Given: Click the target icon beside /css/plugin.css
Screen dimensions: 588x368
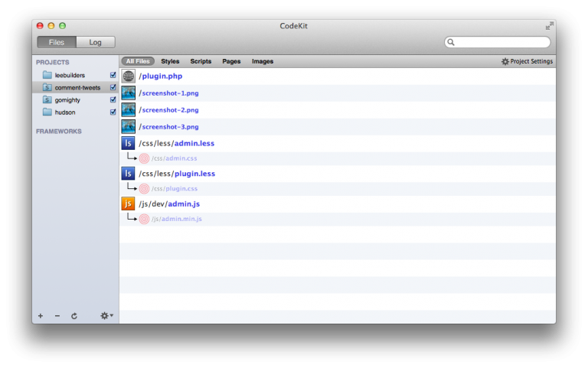Looking at the screenshot, I should 144,188.
